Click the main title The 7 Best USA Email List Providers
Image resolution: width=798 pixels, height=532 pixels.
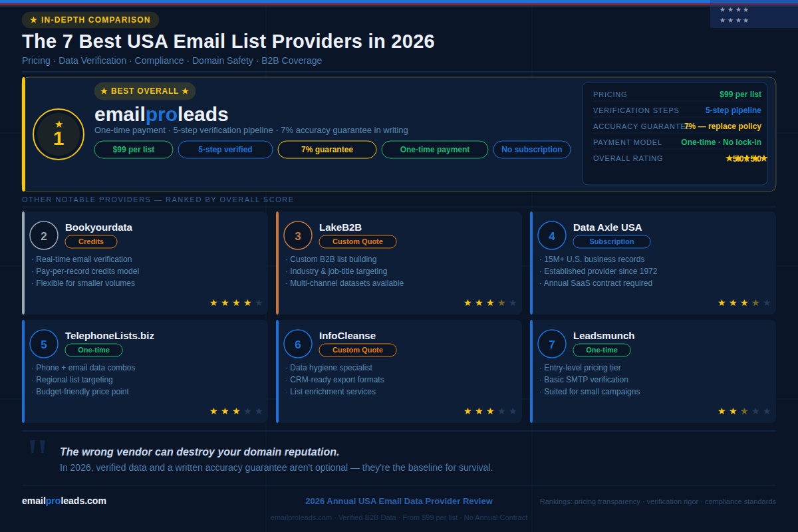click(228, 41)
